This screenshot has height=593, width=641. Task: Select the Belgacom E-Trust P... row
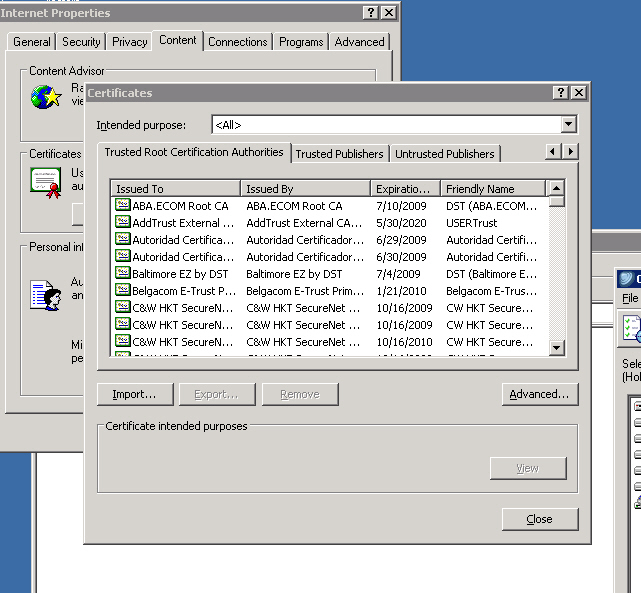pos(329,291)
